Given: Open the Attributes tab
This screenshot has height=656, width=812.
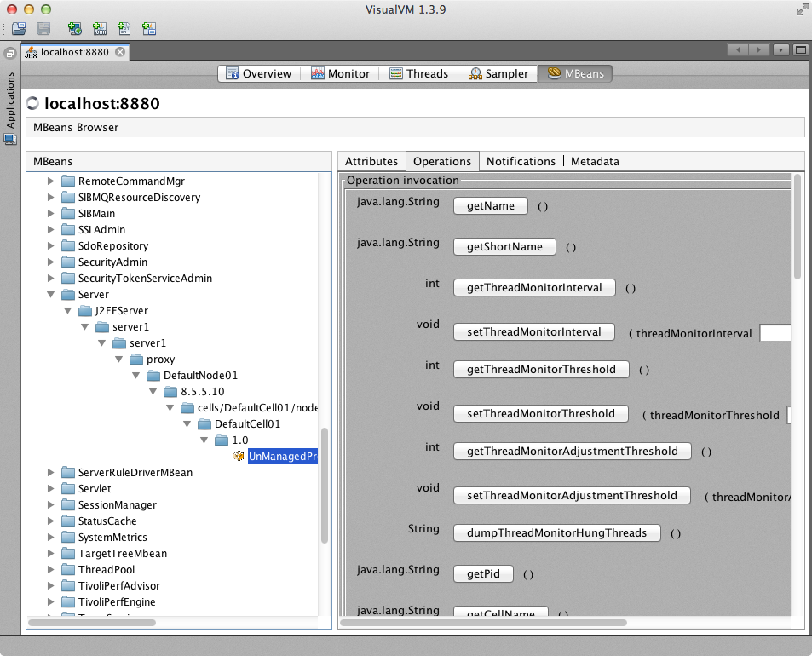Looking at the screenshot, I should 371,161.
